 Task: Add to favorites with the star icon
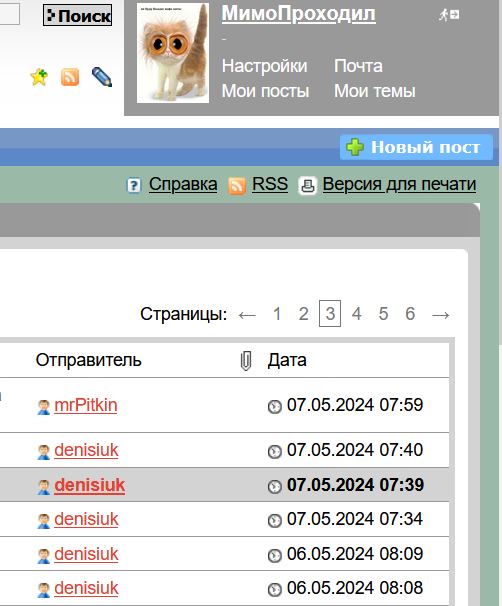point(39,77)
